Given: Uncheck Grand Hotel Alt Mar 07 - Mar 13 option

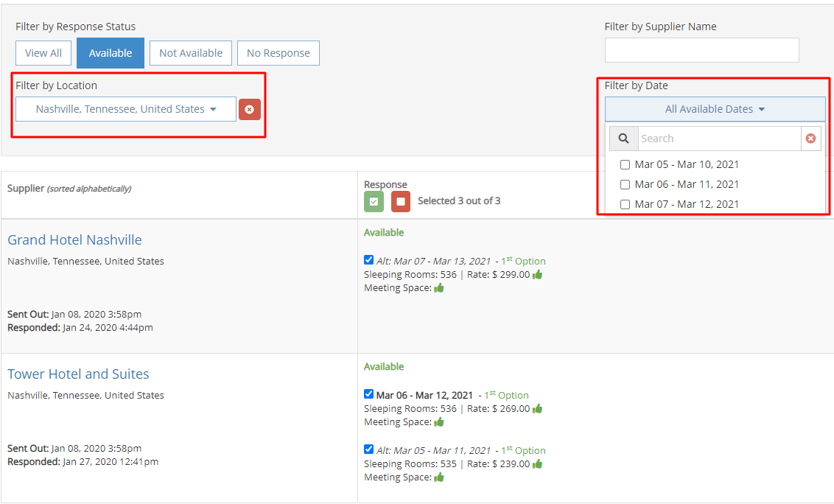Looking at the screenshot, I should click(x=368, y=260).
